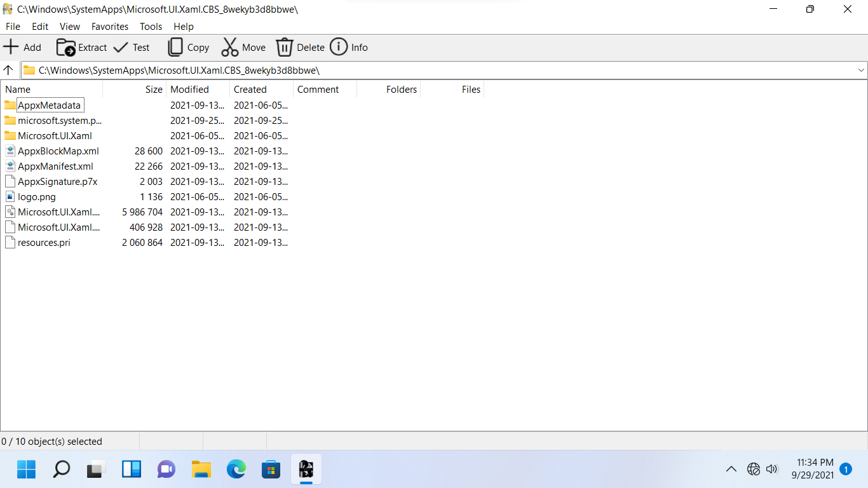Viewport: 868px width, 488px height.
Task: Open Microsoft Store from taskbar
Action: pos(271,470)
